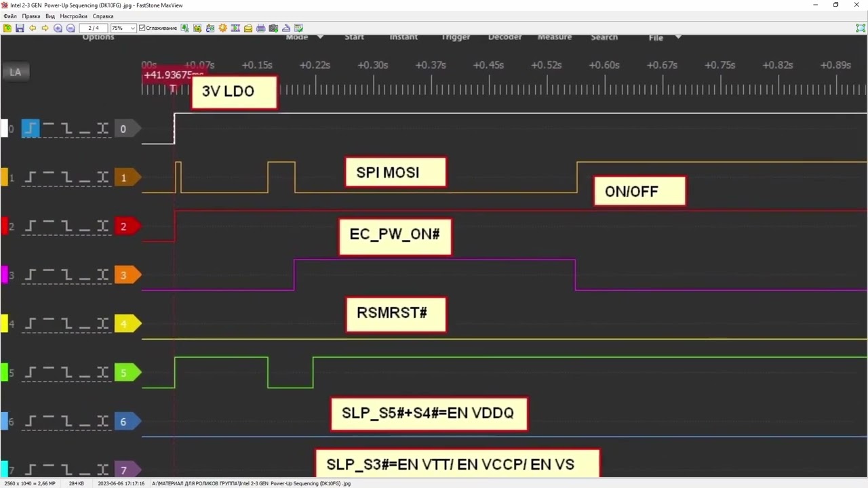Toggle the rising-edge trigger on channel 6

click(31, 422)
